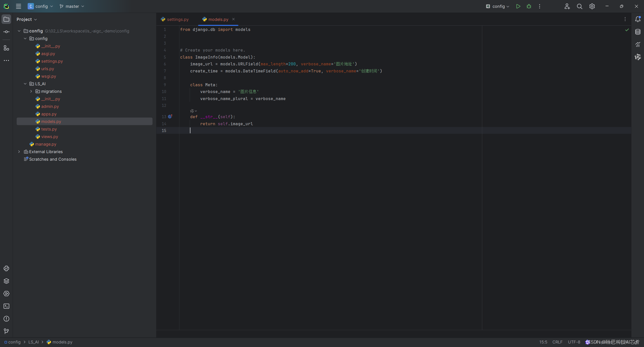Start debugging with the bug icon
Image resolution: width=644 pixels, height=347 pixels.
tap(529, 6)
